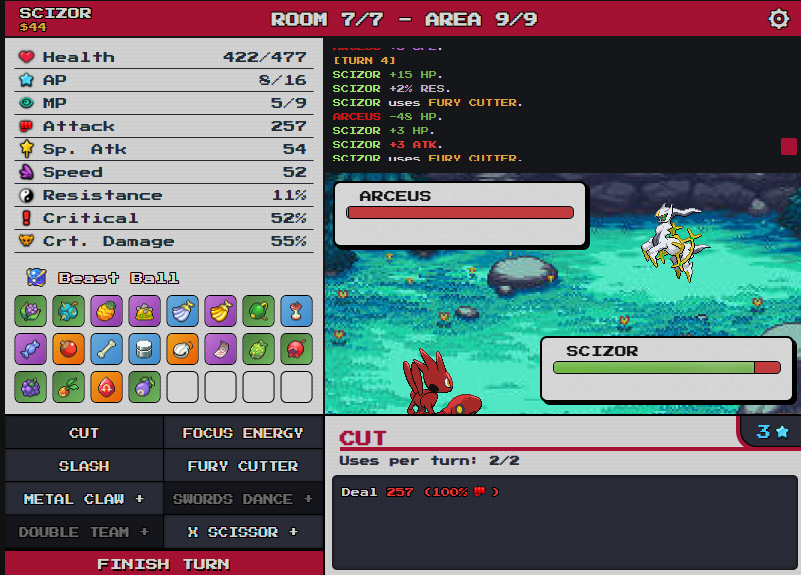The height and width of the screenshot is (575, 801).
Task: Click the 'SCIZOR +3 ATK.' log line
Action: click(387, 145)
